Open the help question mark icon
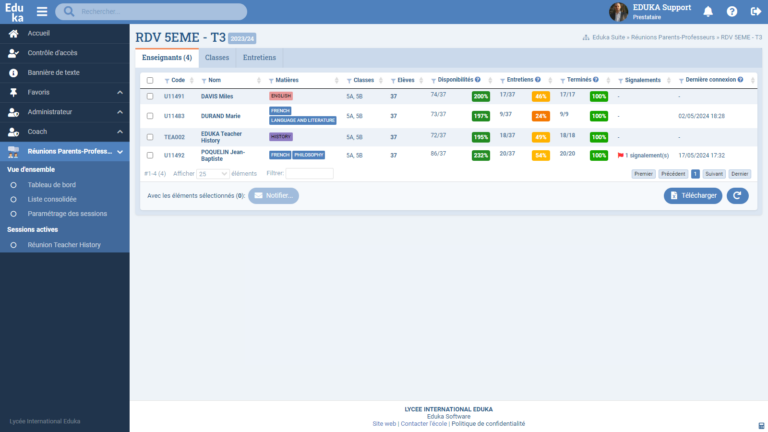Viewport: 768px width, 432px height. click(x=731, y=12)
